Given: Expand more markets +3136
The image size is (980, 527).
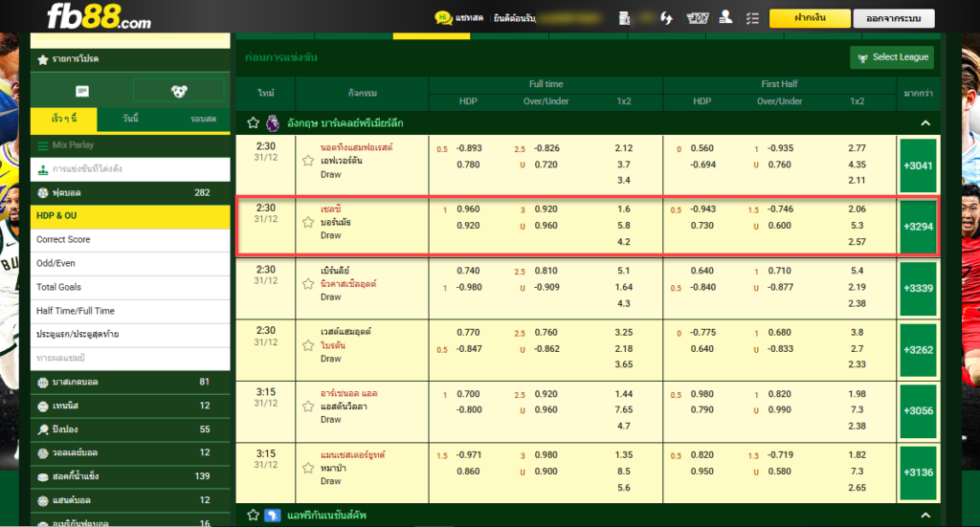Looking at the screenshot, I should (918, 472).
